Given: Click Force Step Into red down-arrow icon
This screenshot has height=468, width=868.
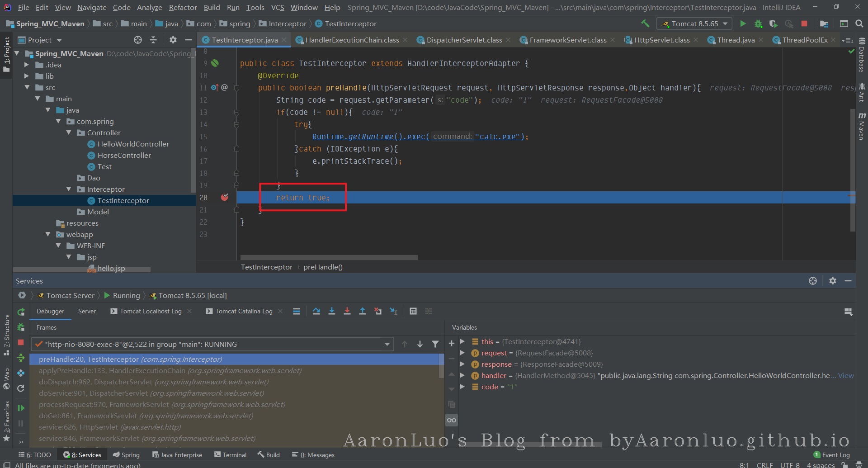Looking at the screenshot, I should point(347,311).
